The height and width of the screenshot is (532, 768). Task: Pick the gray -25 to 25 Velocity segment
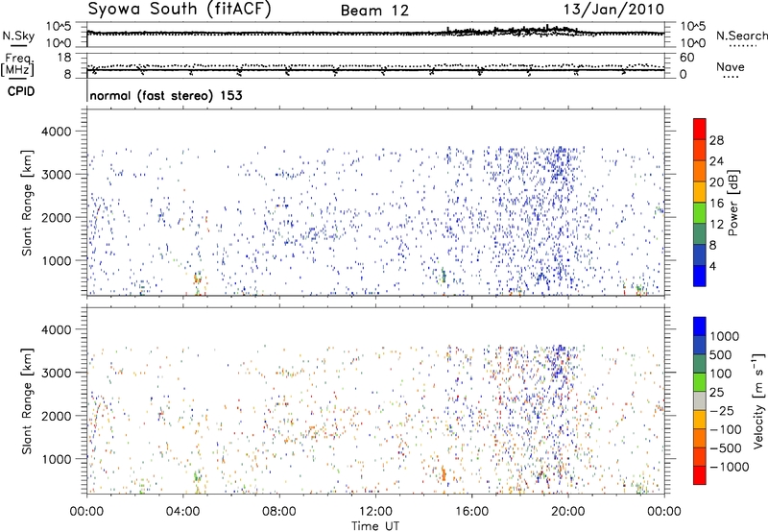point(700,401)
